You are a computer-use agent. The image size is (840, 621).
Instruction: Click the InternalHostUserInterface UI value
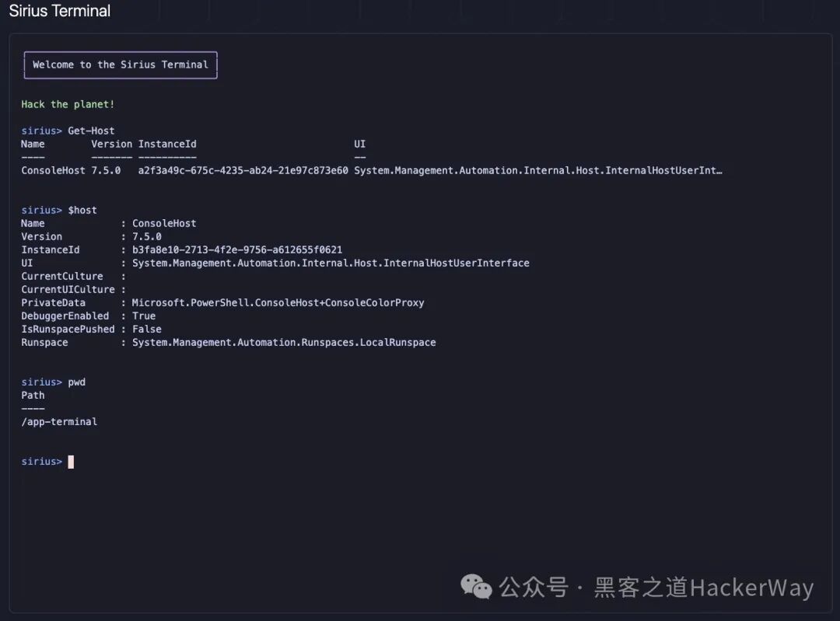[331, 263]
